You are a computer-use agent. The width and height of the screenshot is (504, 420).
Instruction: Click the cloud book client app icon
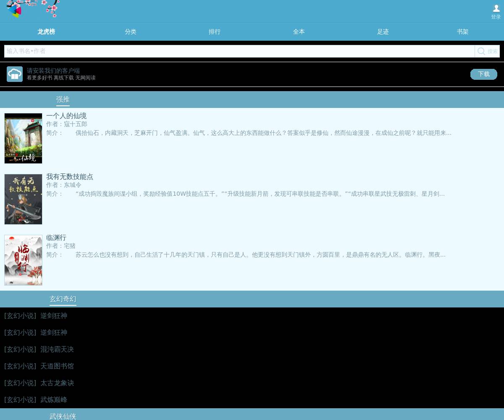[x=15, y=74]
